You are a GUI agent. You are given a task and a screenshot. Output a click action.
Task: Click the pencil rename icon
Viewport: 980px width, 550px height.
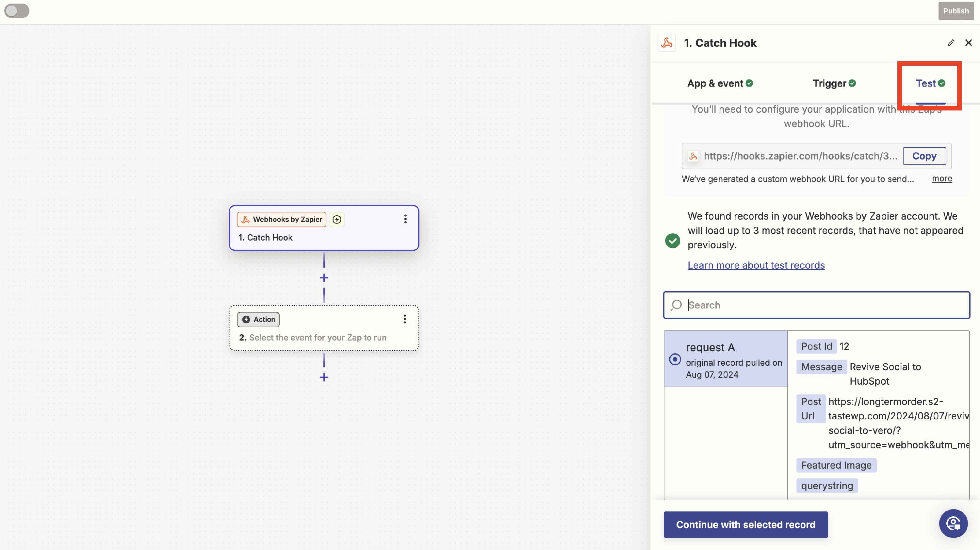click(x=951, y=42)
